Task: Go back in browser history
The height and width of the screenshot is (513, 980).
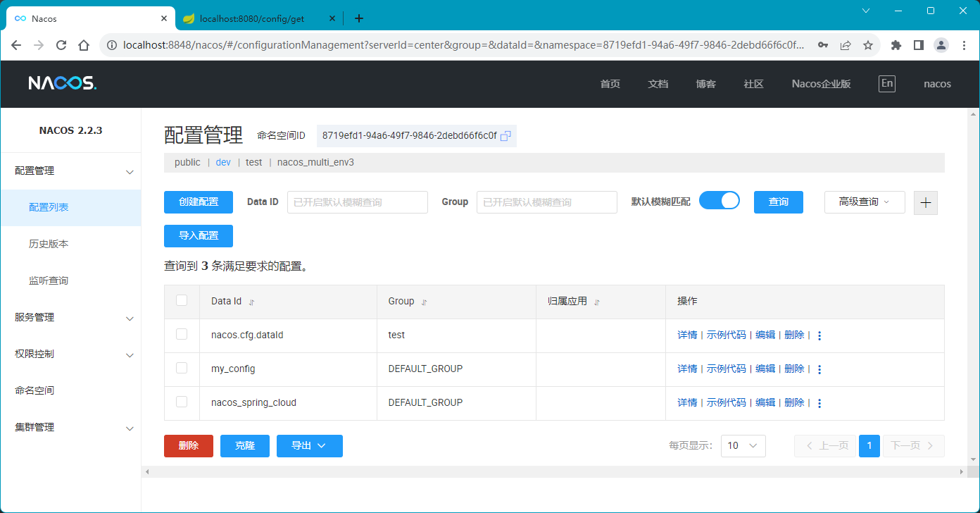Action: click(16, 45)
